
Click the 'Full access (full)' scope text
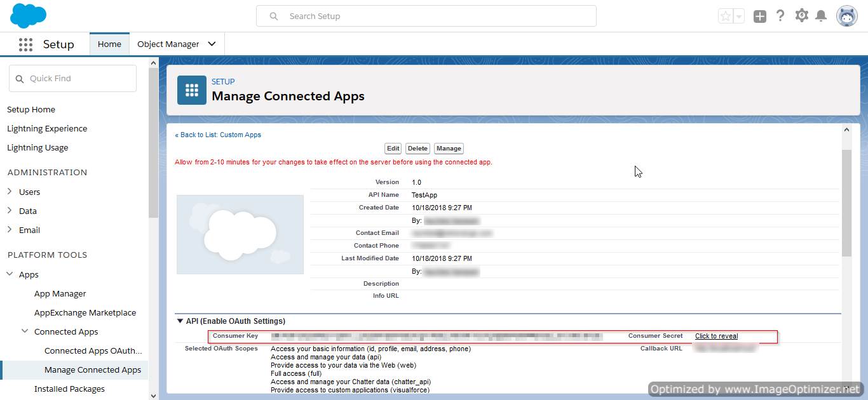(296, 373)
